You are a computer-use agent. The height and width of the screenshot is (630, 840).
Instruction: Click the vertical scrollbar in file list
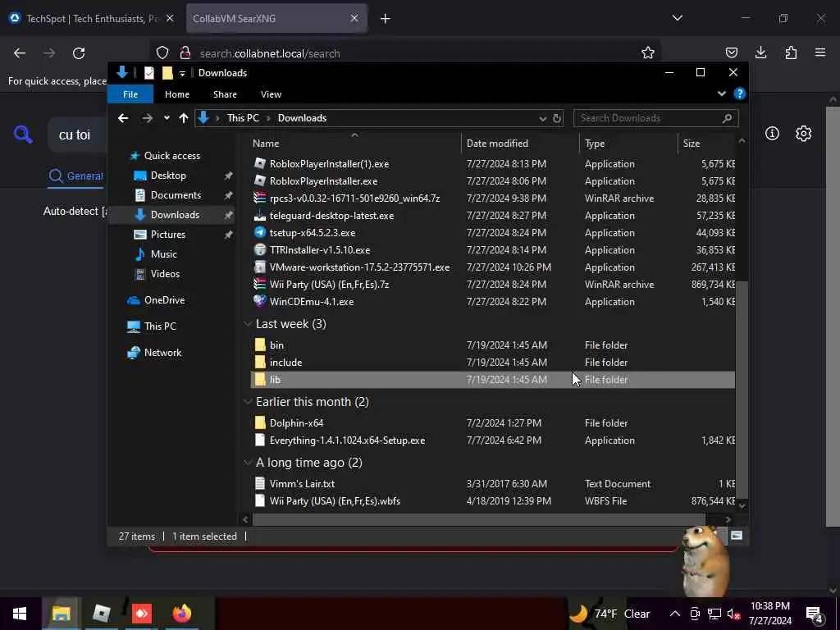coord(742,390)
